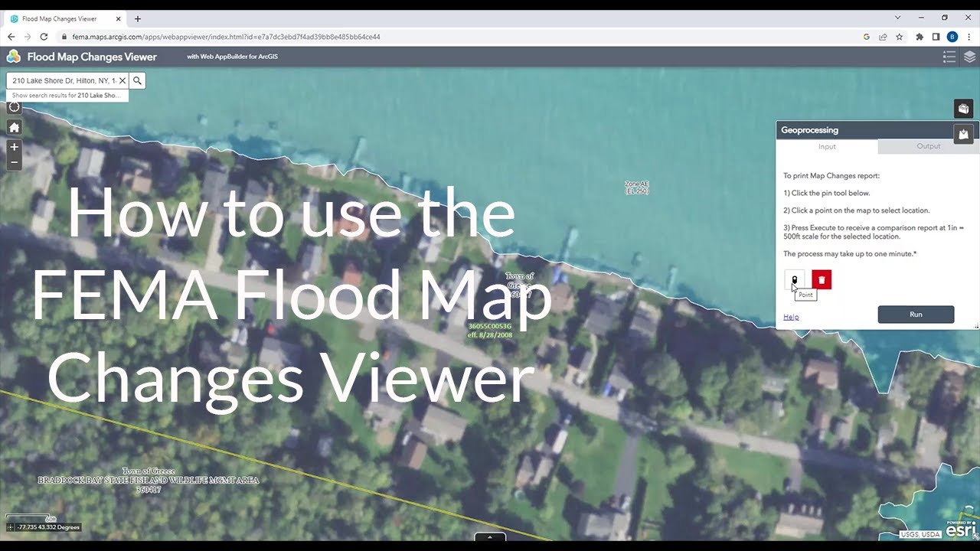Click the browser Back arrow
Image resolution: width=980 pixels, height=551 pixels.
pyautogui.click(x=11, y=37)
